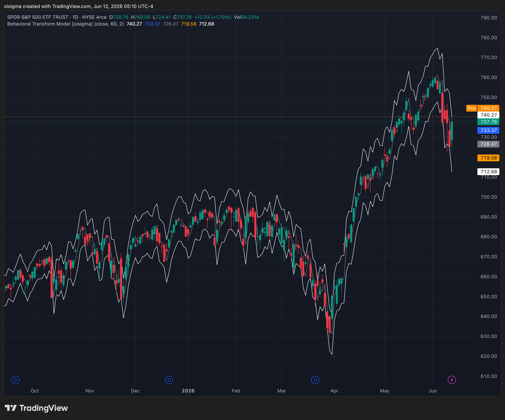Select the SPDR S&P 500 ETF TRUST title
Image resolution: width=505 pixels, height=420 pixels.
pos(38,17)
